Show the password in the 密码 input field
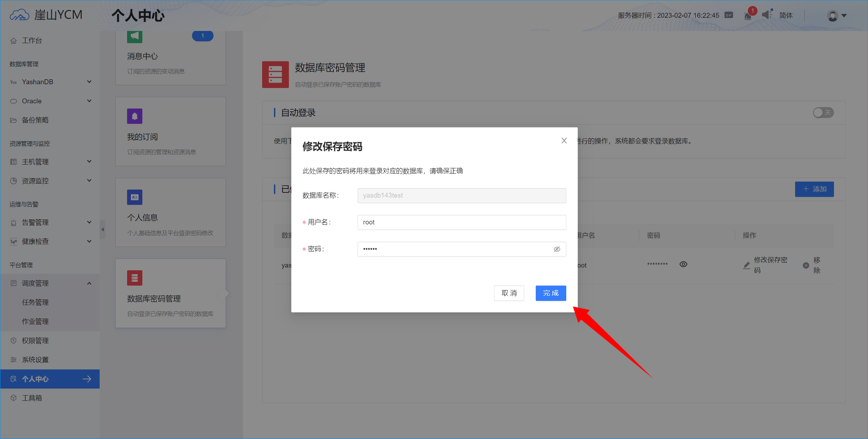The width and height of the screenshot is (868, 439). (x=557, y=249)
